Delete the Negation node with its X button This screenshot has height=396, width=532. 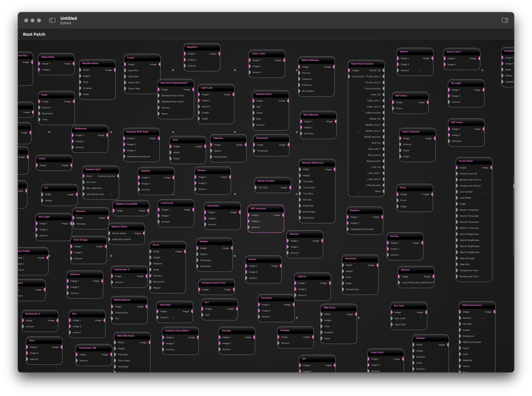[x=235, y=70]
